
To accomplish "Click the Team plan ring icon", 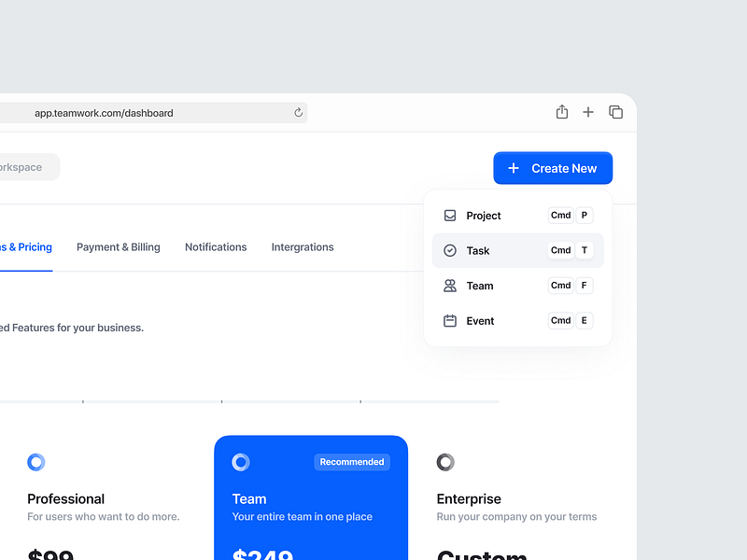I will coord(241,462).
